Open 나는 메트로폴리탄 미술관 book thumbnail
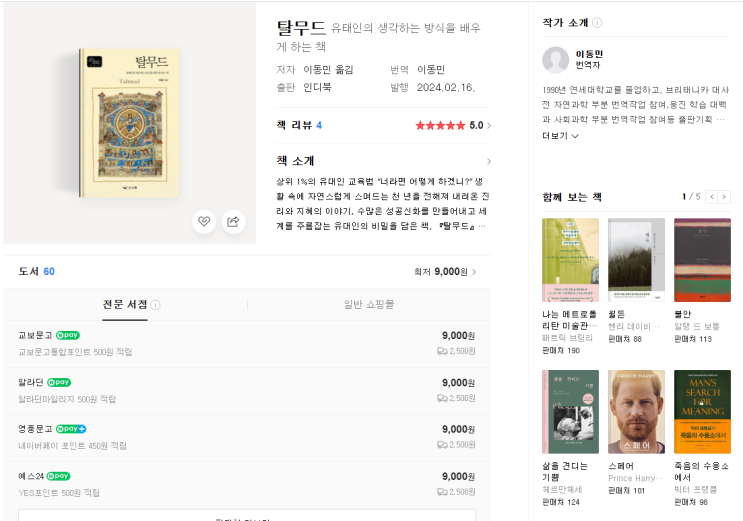Image resolution: width=743 pixels, height=521 pixels. click(x=571, y=260)
